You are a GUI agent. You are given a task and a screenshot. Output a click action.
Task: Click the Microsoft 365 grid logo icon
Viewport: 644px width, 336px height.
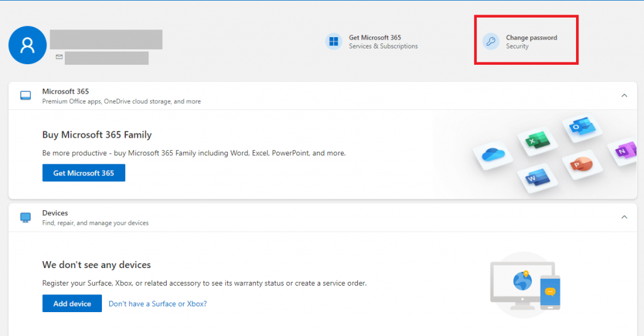tap(334, 42)
